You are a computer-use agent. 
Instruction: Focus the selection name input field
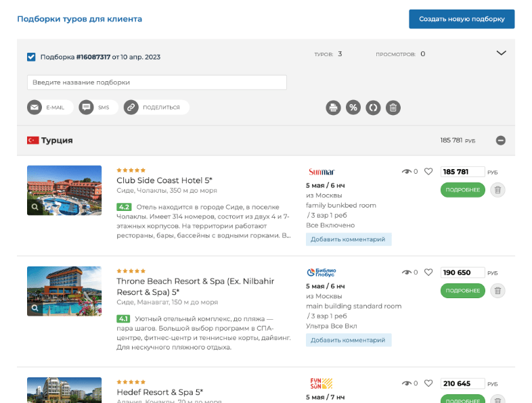click(x=157, y=82)
